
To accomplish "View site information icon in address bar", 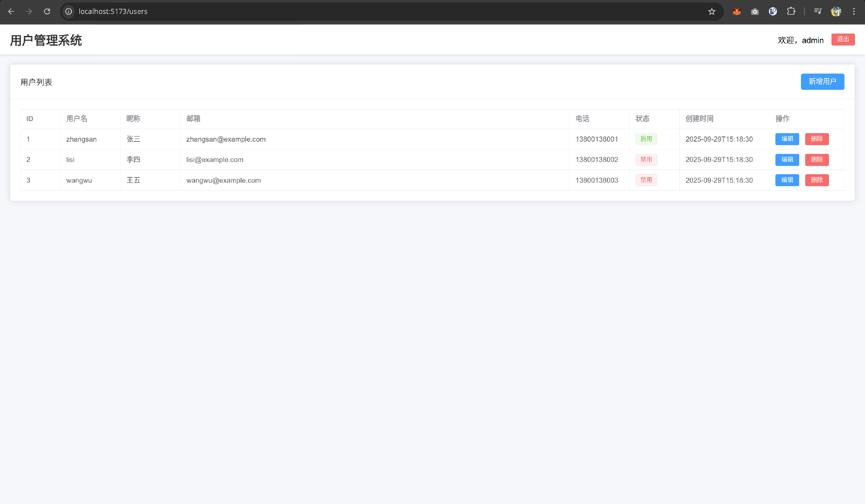I will (x=69, y=12).
